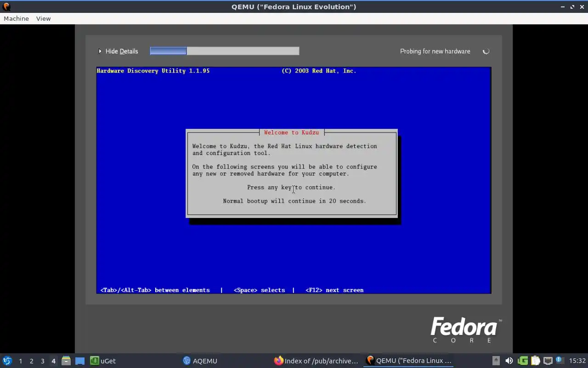Open the View menu

tap(43, 18)
